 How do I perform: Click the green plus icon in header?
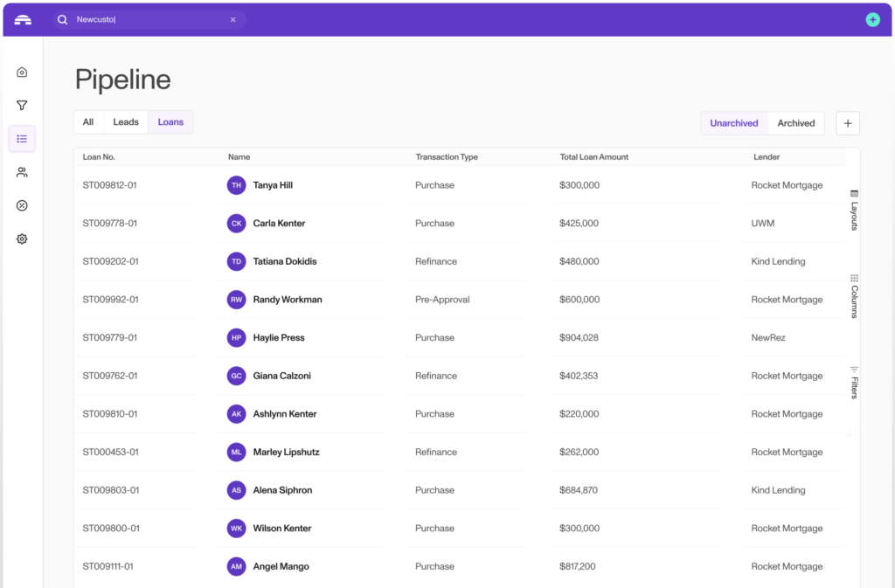tap(871, 19)
